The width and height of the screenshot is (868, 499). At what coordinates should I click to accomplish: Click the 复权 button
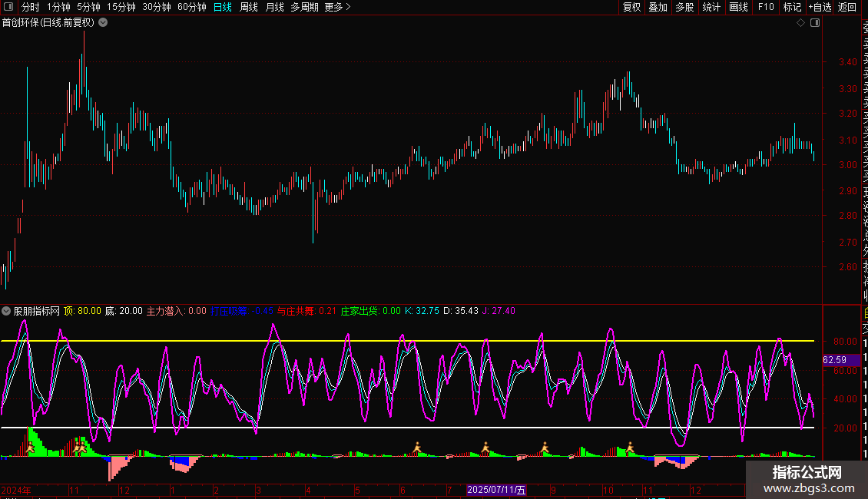point(631,7)
